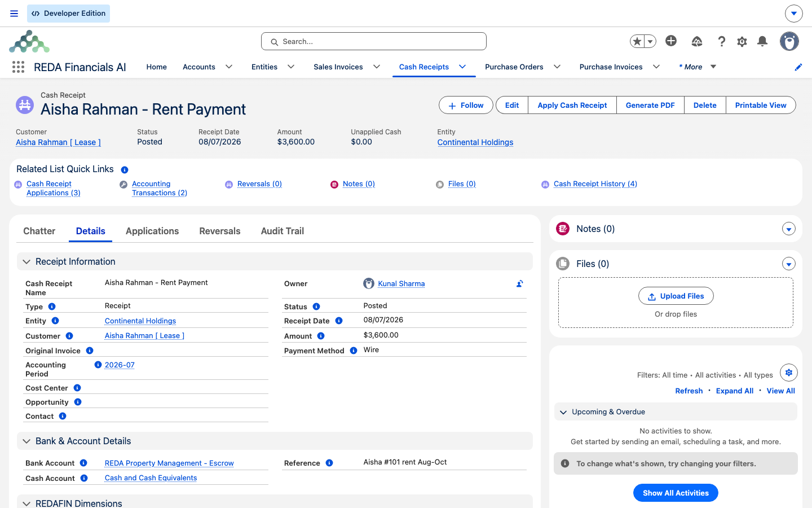Click the Developer Edition badge
812x508 pixels.
(68, 14)
